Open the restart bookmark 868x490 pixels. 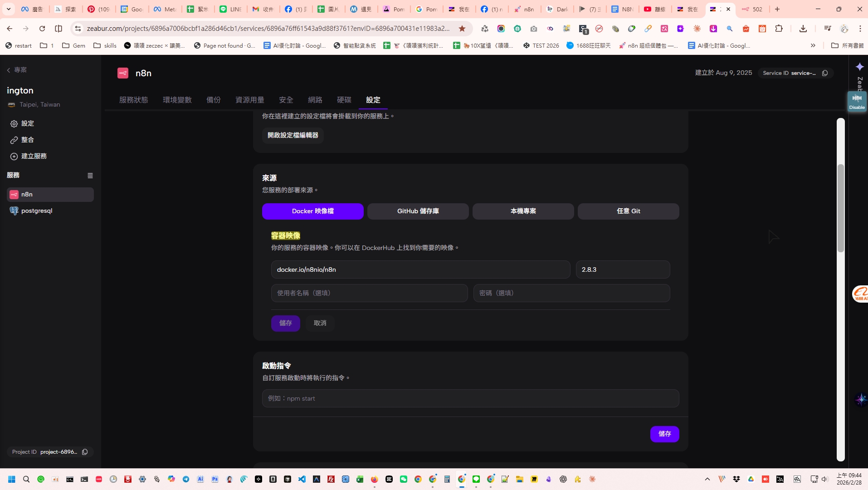point(19,45)
